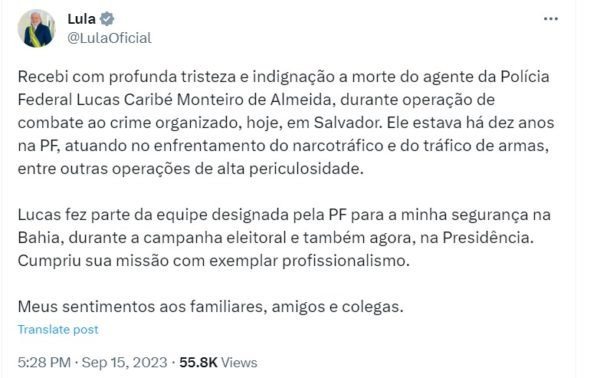Click the phrase entre outras operações de alta periculosidade
The height and width of the screenshot is (378, 600).
pos(191,169)
